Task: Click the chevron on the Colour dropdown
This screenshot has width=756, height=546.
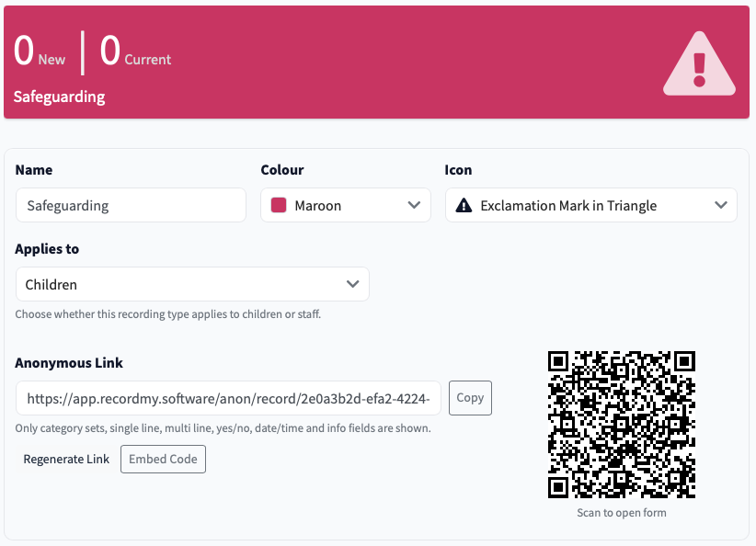Action: coord(415,205)
